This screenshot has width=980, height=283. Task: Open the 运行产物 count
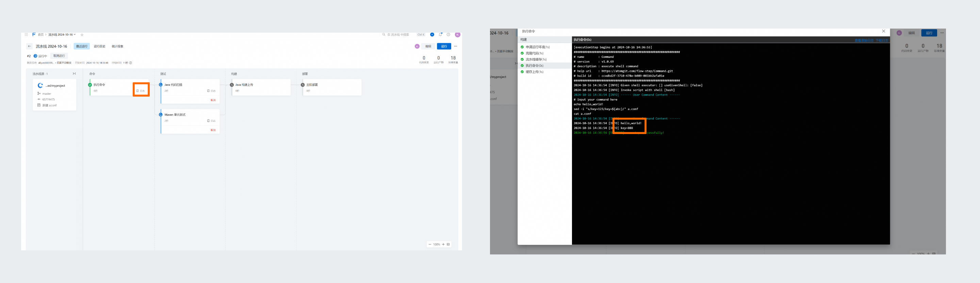point(438,60)
